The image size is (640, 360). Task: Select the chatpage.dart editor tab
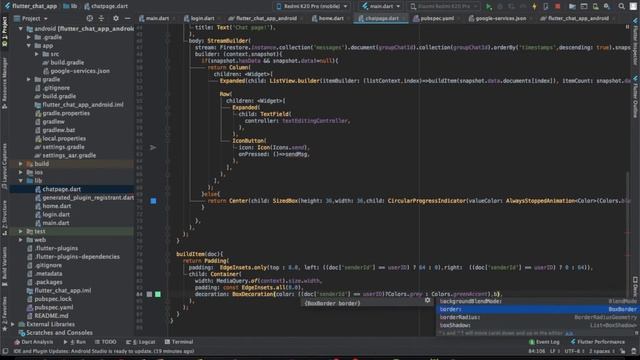[381, 18]
